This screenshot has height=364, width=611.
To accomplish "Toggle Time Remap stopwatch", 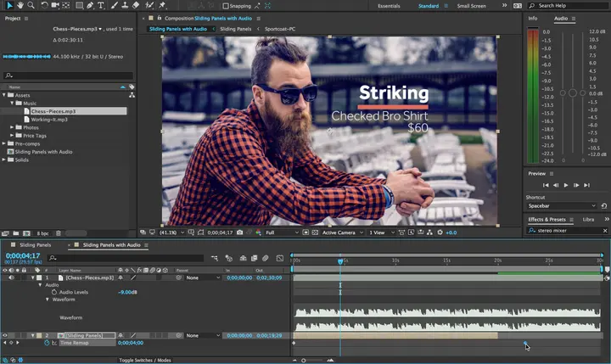I will 47,343.
